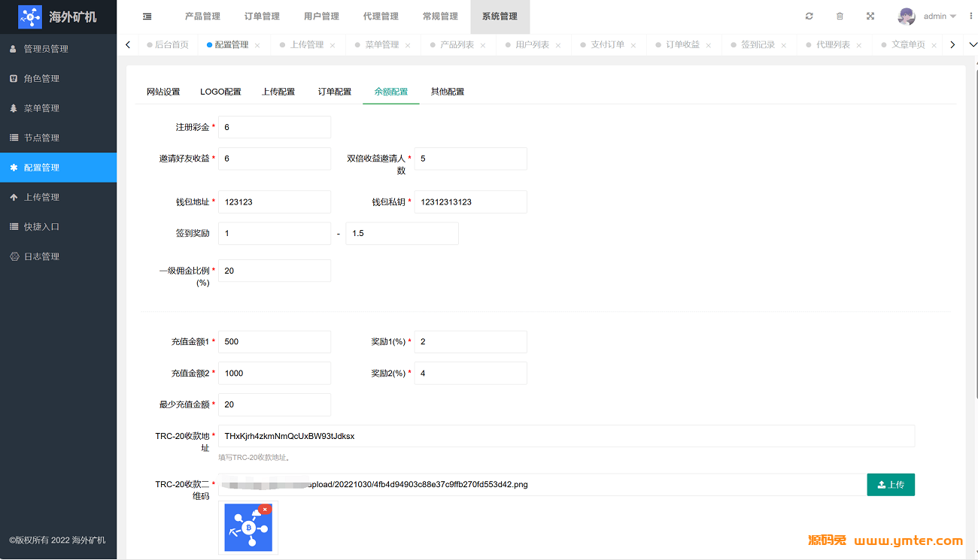Screen dimensions: 978x560
Task: Select the 系统管理 top menu
Action: 500,17
